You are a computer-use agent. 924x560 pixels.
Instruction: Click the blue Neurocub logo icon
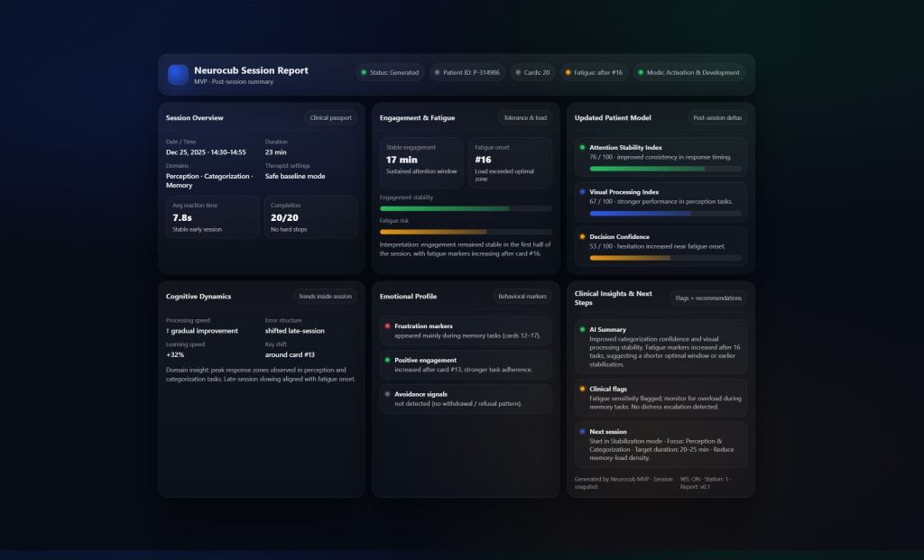pyautogui.click(x=178, y=74)
